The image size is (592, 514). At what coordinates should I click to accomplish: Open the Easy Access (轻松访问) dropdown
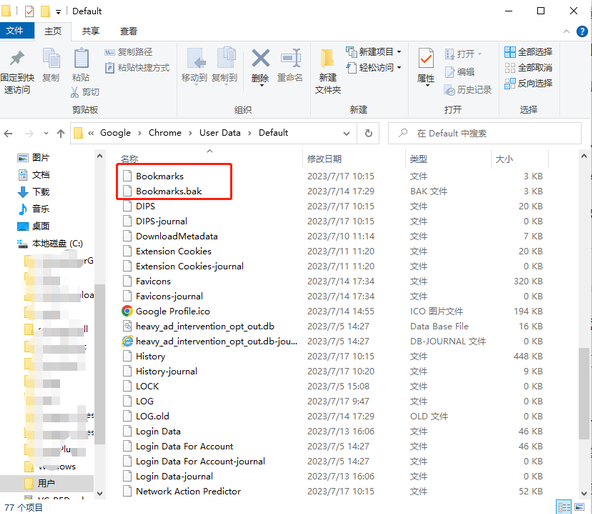(399, 68)
